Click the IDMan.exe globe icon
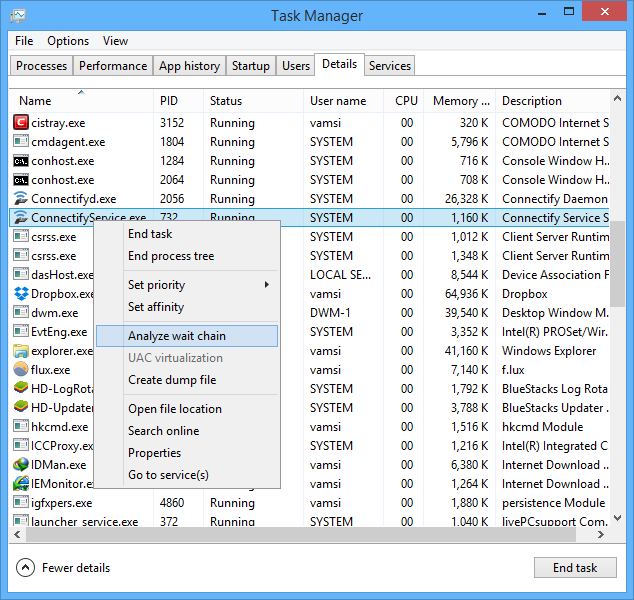 [x=21, y=464]
